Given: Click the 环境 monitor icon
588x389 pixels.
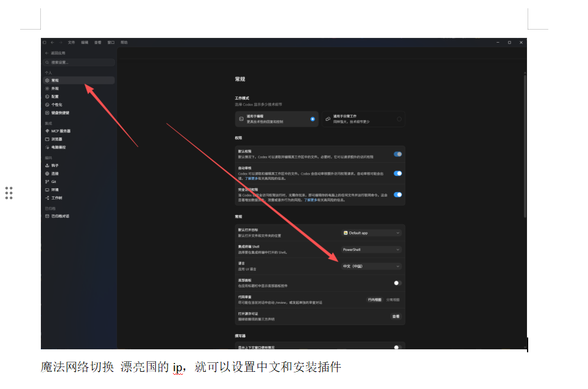Looking at the screenshot, I should 47,190.
